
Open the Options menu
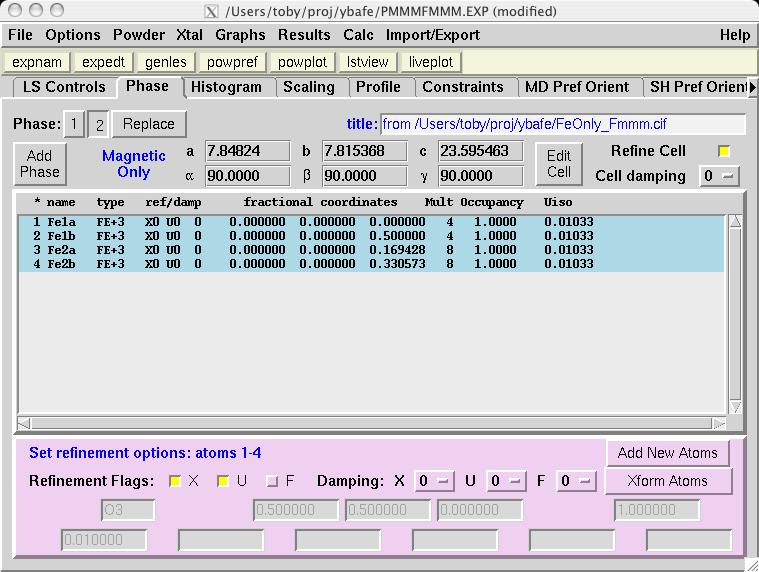(x=73, y=35)
